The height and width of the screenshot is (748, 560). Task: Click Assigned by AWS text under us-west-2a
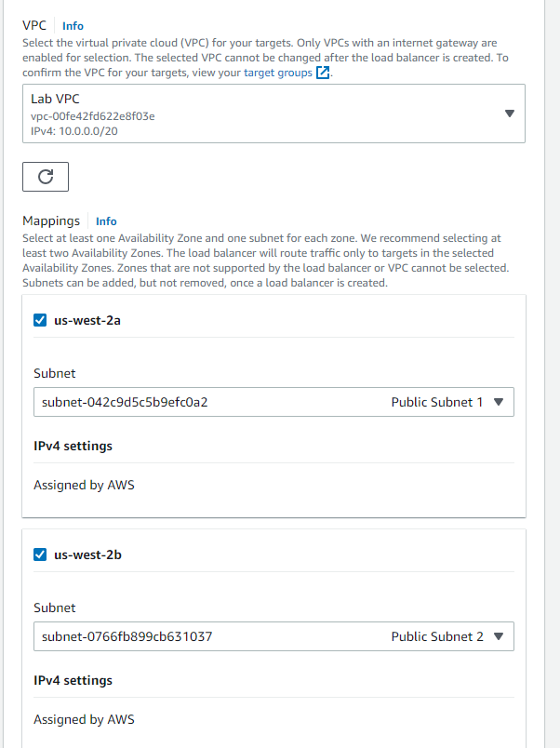pos(84,485)
